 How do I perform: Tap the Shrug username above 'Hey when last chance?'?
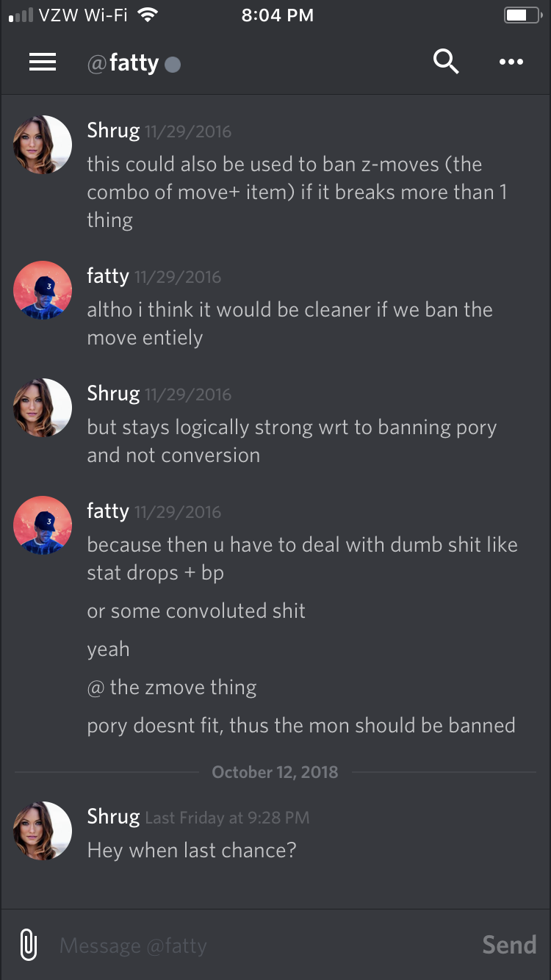[x=113, y=816]
